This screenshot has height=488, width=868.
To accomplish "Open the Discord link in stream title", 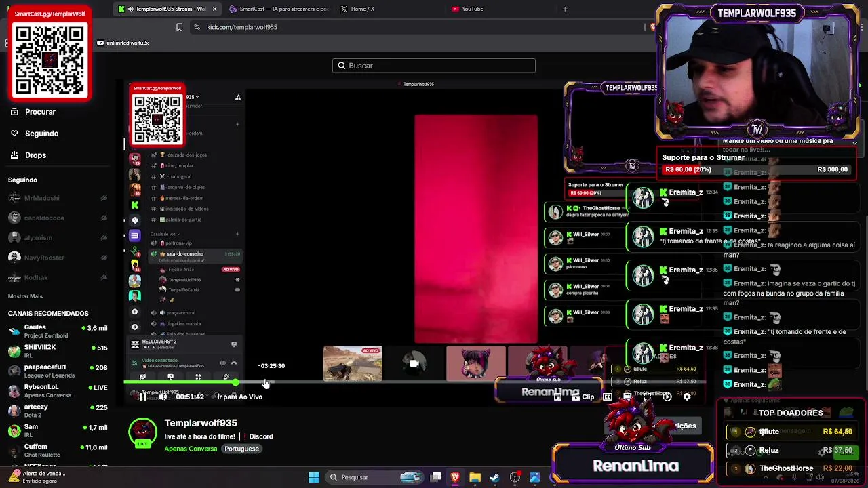I will click(x=261, y=436).
